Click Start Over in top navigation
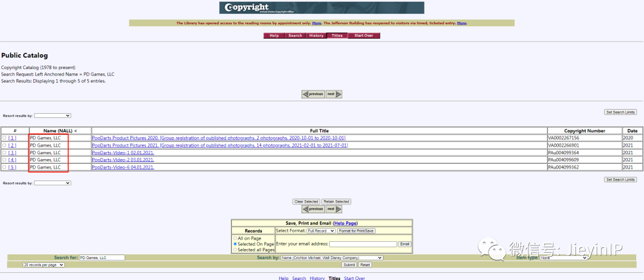The height and width of the screenshot is (280, 644). [364, 36]
